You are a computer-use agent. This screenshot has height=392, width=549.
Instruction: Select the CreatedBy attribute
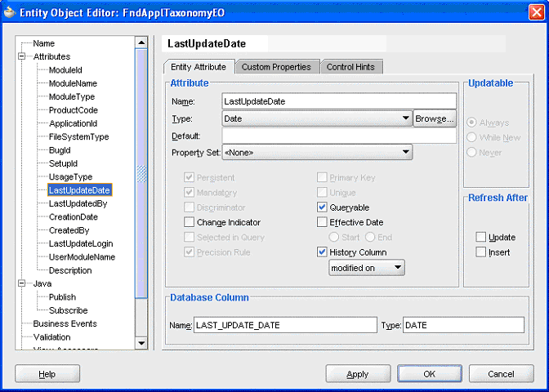point(69,230)
